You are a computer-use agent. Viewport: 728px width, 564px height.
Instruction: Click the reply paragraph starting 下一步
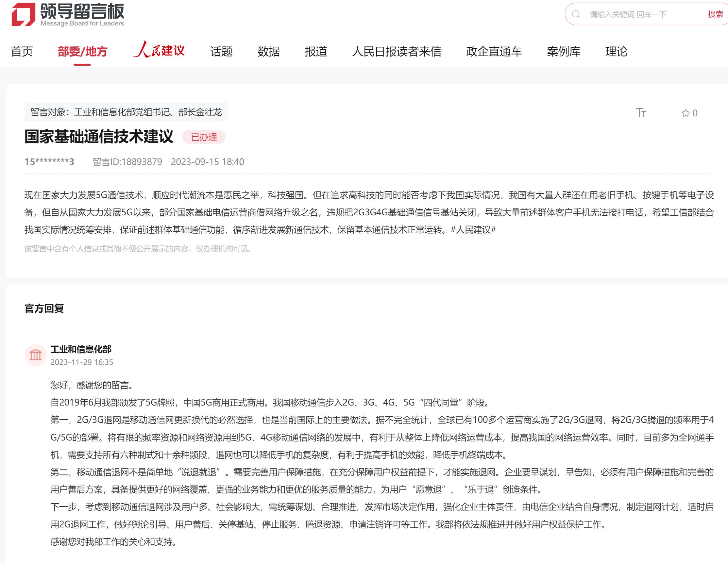click(382, 516)
